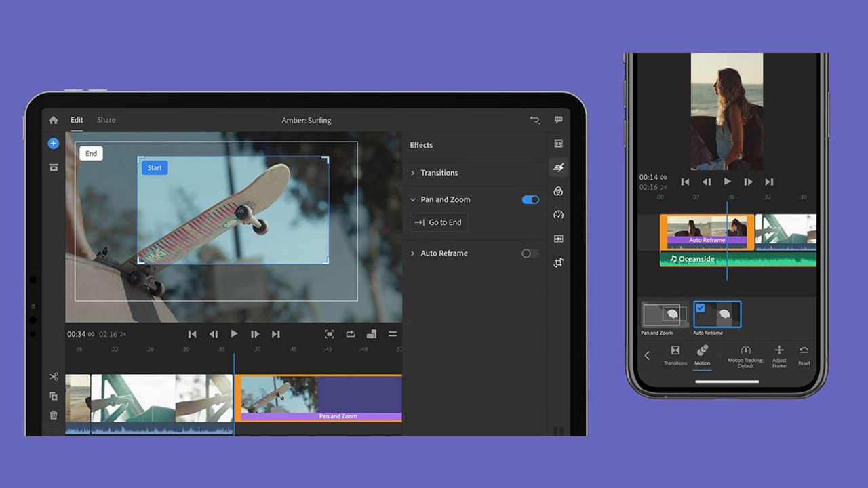Viewport: 868px width, 488px height.
Task: Uncheck the Auto Reframe thumbnail checkbox on phone
Action: 701,308
